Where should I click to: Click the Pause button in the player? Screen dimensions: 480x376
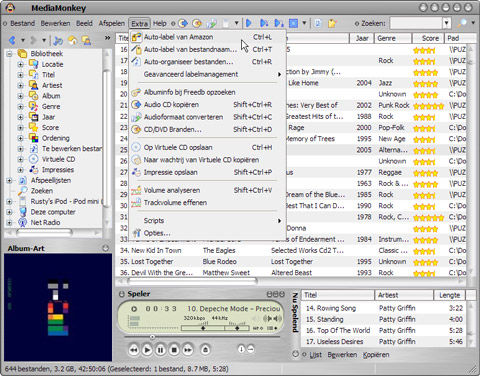pos(160,350)
